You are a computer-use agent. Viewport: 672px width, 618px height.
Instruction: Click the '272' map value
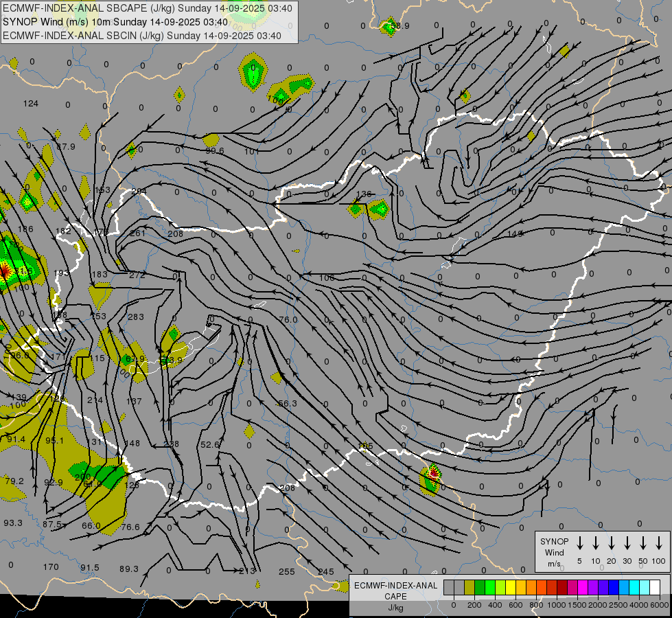[137, 275]
